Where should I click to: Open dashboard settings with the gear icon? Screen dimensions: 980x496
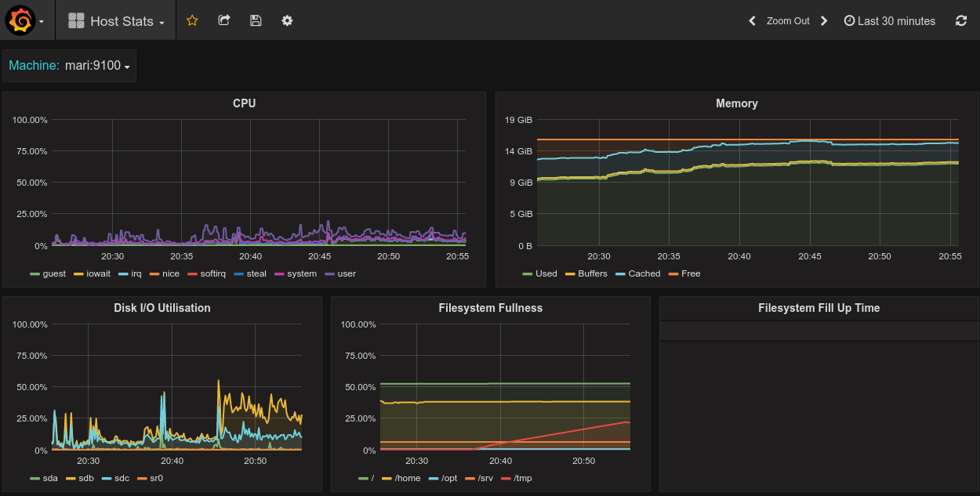(x=287, y=20)
